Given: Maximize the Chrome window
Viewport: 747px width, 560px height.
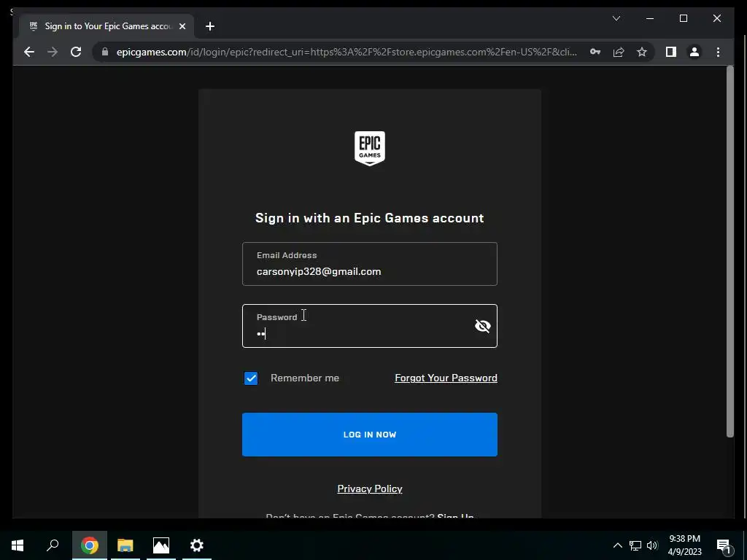Looking at the screenshot, I should pyautogui.click(x=683, y=18).
